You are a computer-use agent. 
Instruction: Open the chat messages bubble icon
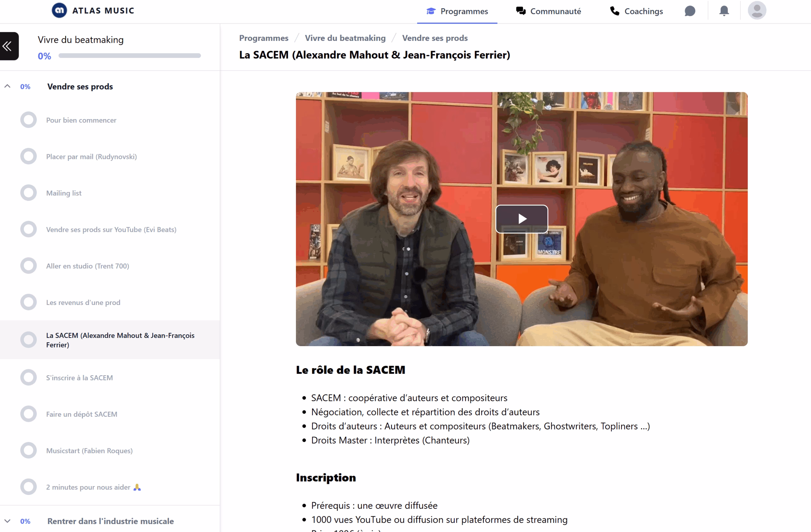point(690,11)
